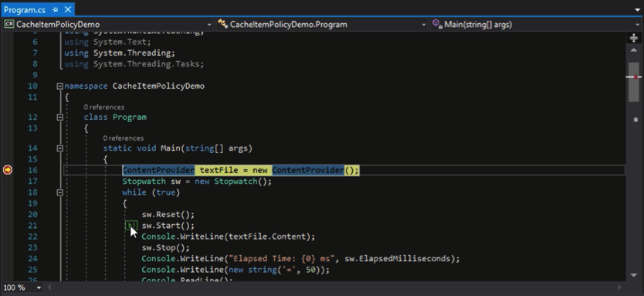Click the 'Elapsed Time: {0} ms' string
Viewport: 644px width, 296px height.
pyautogui.click(x=282, y=259)
